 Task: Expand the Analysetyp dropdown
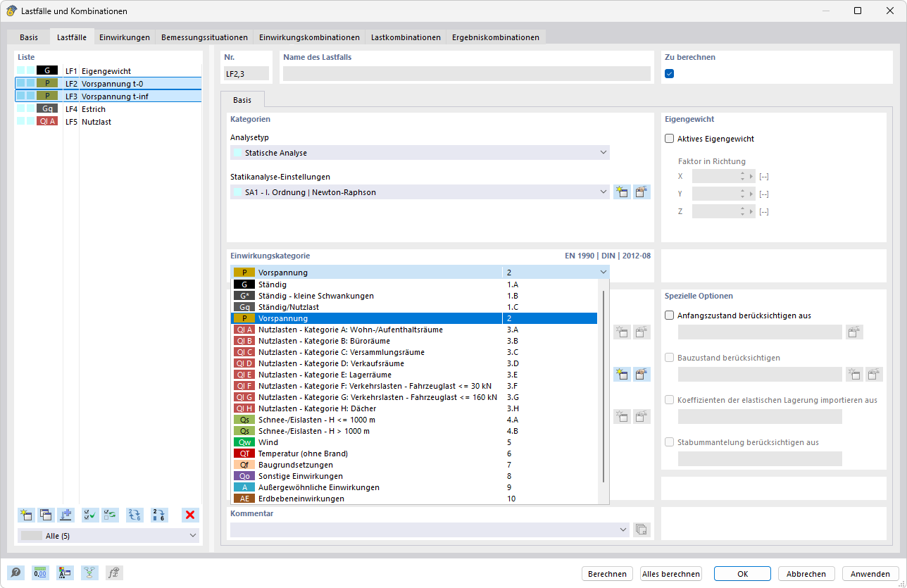[x=420, y=153]
